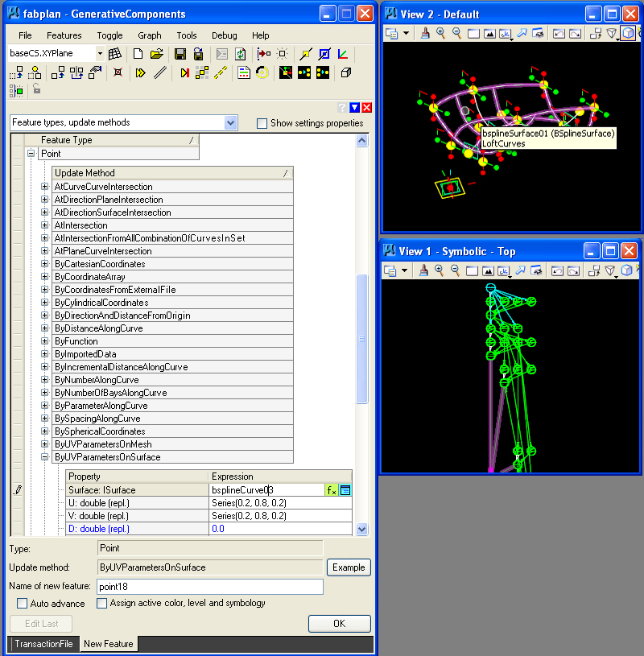Click View Next redo icon in View 1
Viewport: 644px width, 656px height.
[573, 271]
